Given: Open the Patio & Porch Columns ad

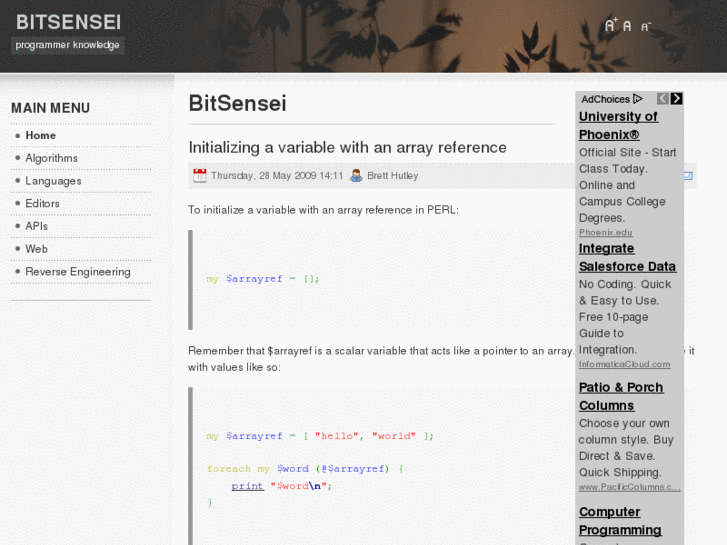Looking at the screenshot, I should [621, 397].
